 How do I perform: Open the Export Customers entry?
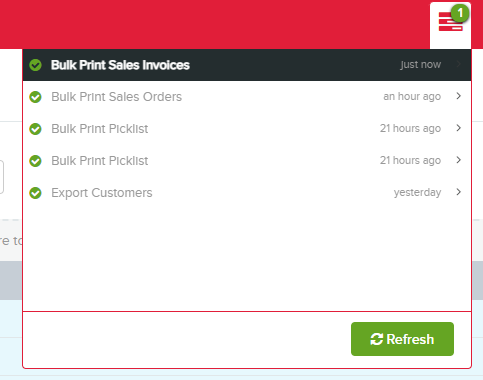(247, 193)
